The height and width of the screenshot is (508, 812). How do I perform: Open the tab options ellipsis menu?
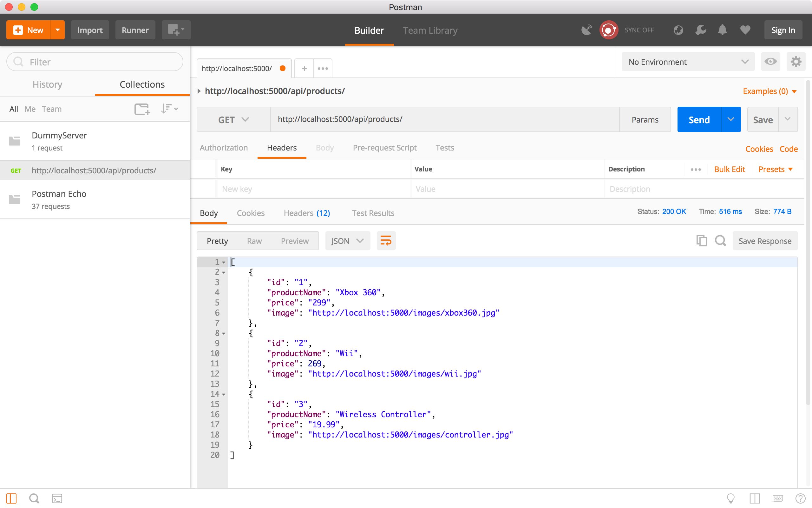pyautogui.click(x=323, y=69)
